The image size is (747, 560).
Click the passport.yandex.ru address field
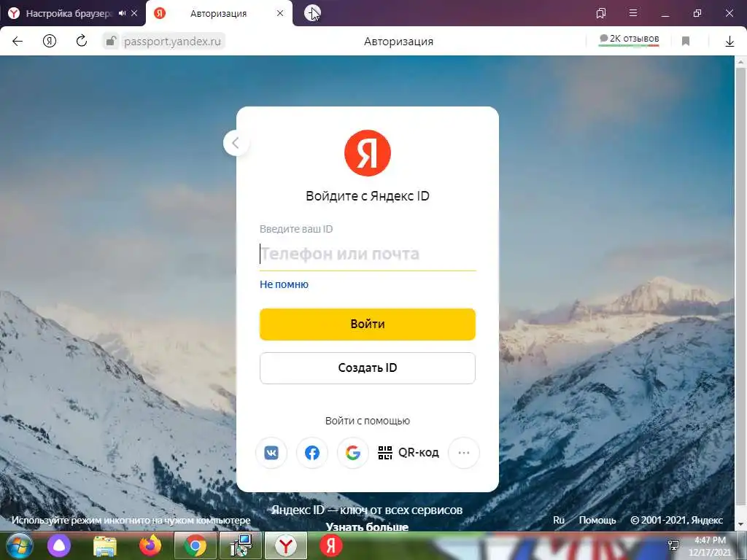172,42
